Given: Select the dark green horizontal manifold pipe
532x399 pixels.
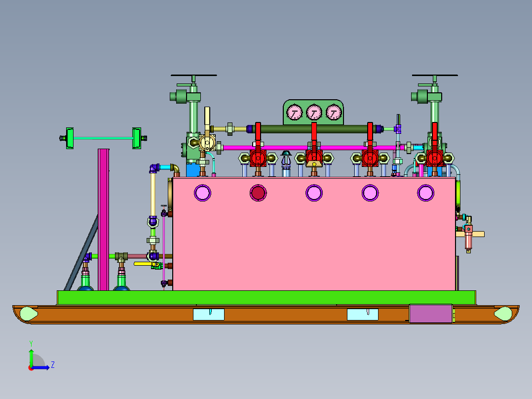Looking at the screenshot, I should (x=314, y=129).
